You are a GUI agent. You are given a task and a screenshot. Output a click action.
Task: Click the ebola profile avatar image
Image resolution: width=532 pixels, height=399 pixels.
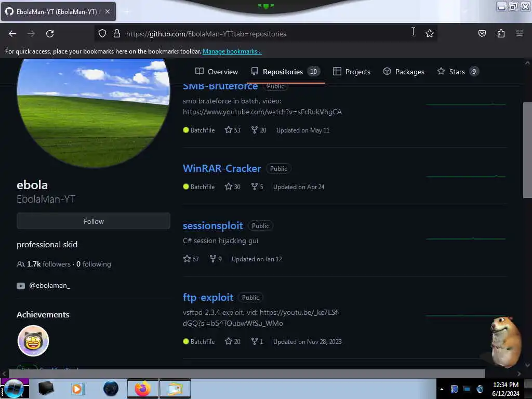(x=94, y=112)
